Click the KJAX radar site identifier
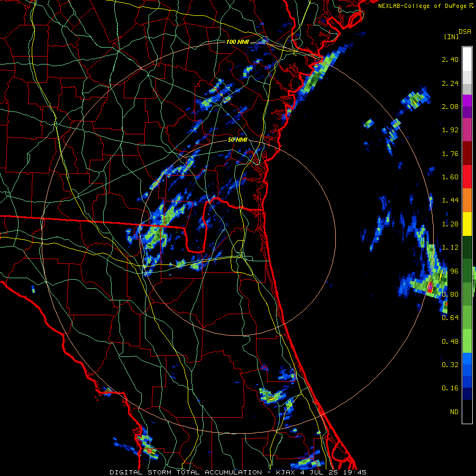Viewport: 476px width, 476px height. pyautogui.click(x=286, y=472)
